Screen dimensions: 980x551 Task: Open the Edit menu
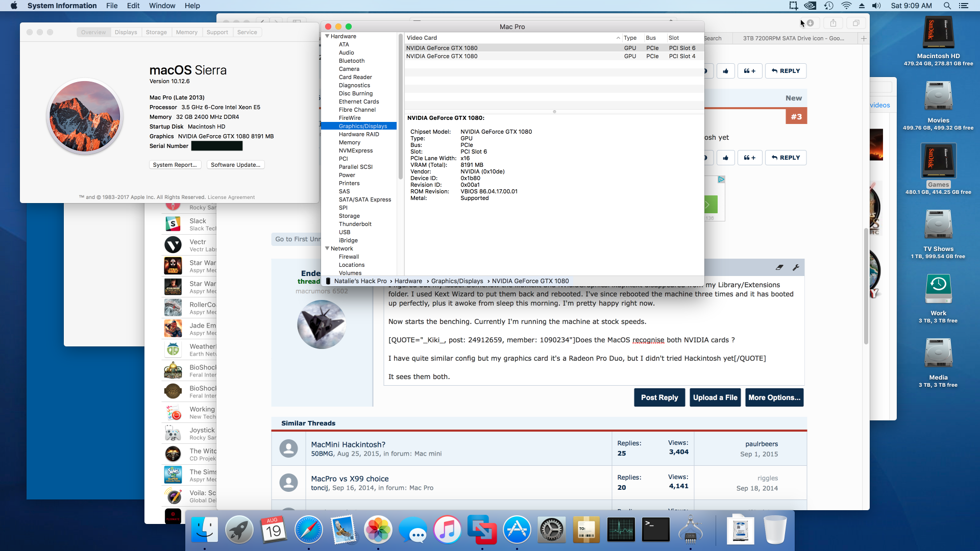pos(133,6)
